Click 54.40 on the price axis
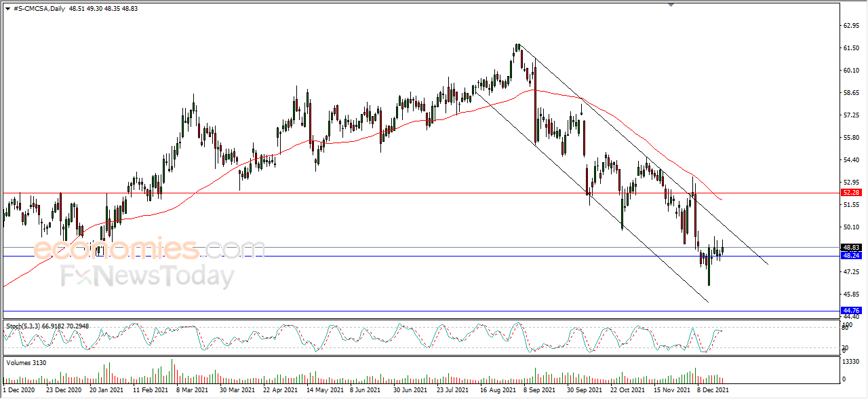 click(850, 160)
